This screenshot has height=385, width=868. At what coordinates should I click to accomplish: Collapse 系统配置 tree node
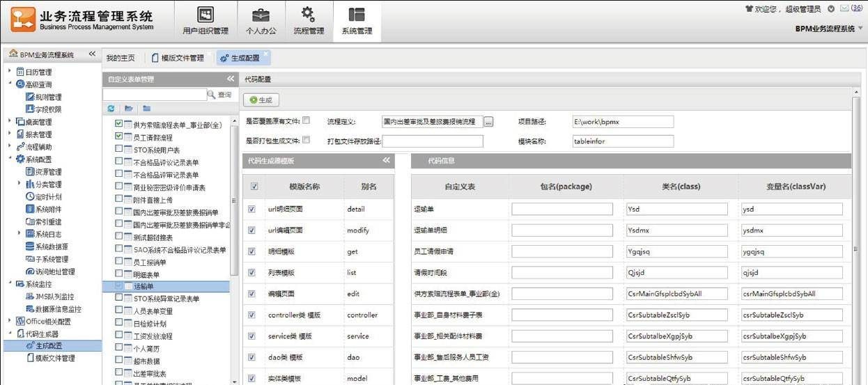[10, 159]
